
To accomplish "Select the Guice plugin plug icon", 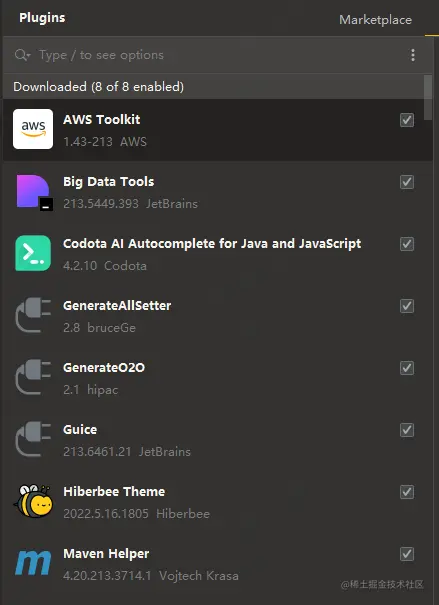I will pos(33,439).
